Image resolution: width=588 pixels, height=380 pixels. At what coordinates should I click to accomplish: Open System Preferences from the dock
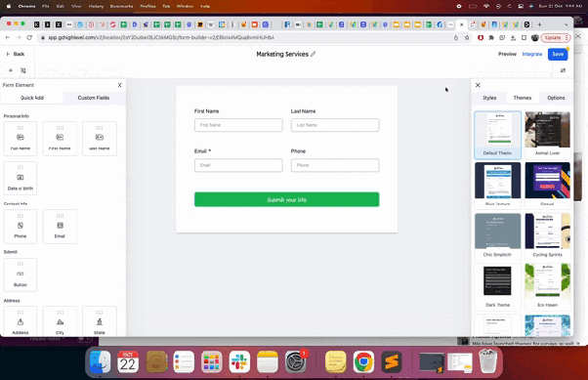(x=296, y=362)
